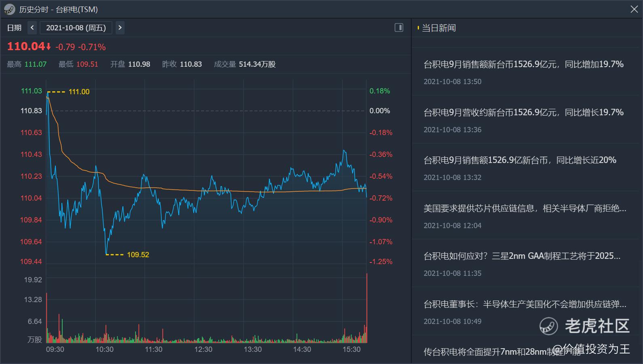Click the 110.83 previous close axis label
The image size is (643, 364).
[32, 111]
